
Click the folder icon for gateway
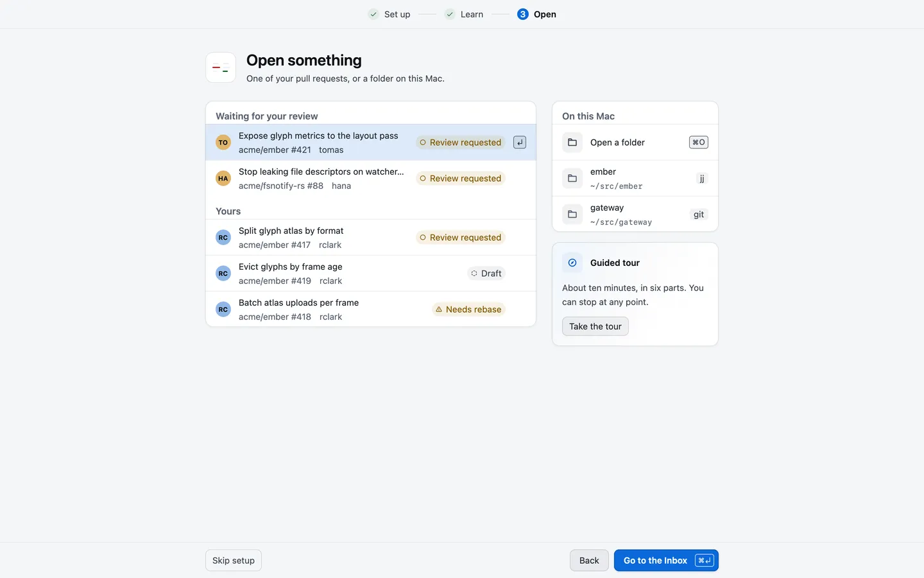[x=572, y=215]
